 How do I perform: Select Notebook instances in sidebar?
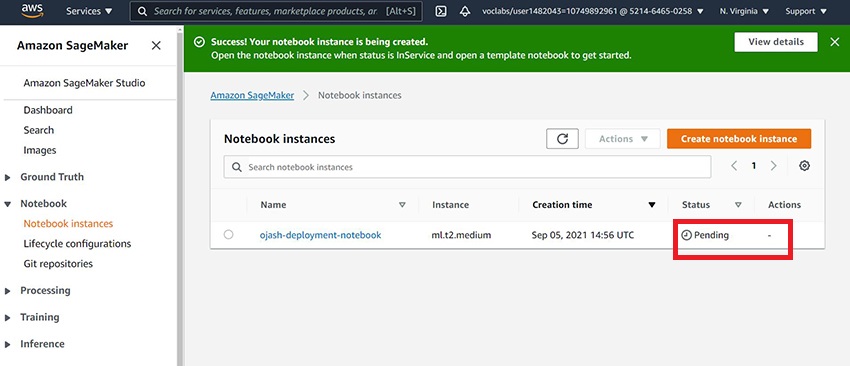68,223
